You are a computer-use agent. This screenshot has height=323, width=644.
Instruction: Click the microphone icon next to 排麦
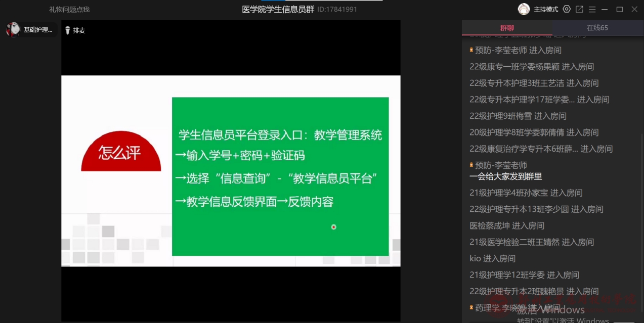[x=67, y=30]
